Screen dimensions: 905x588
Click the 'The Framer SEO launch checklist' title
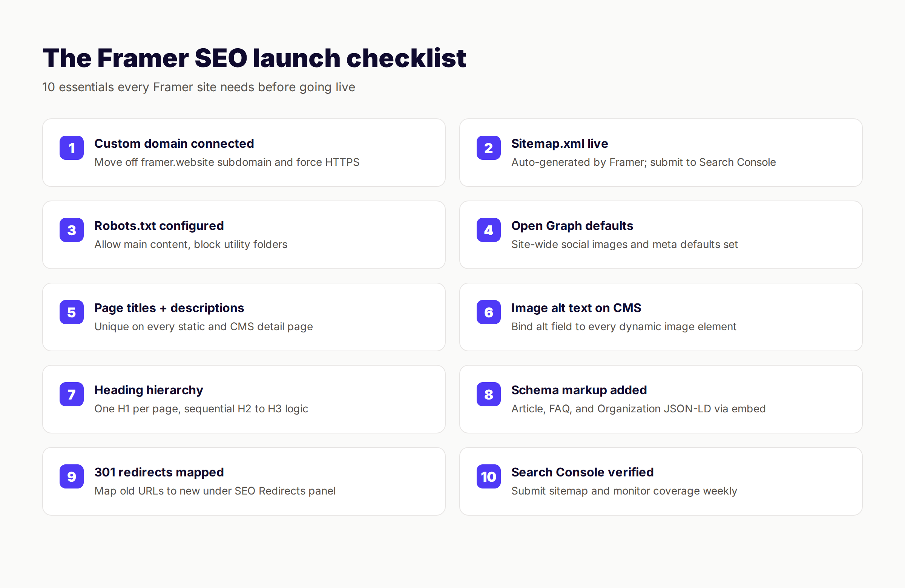[x=255, y=58]
